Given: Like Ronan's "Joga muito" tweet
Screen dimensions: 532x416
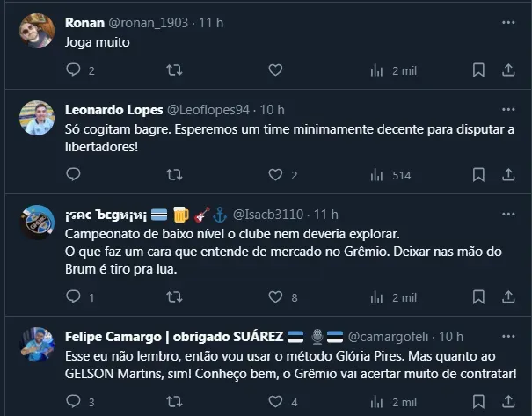Looking at the screenshot, I should (275, 70).
